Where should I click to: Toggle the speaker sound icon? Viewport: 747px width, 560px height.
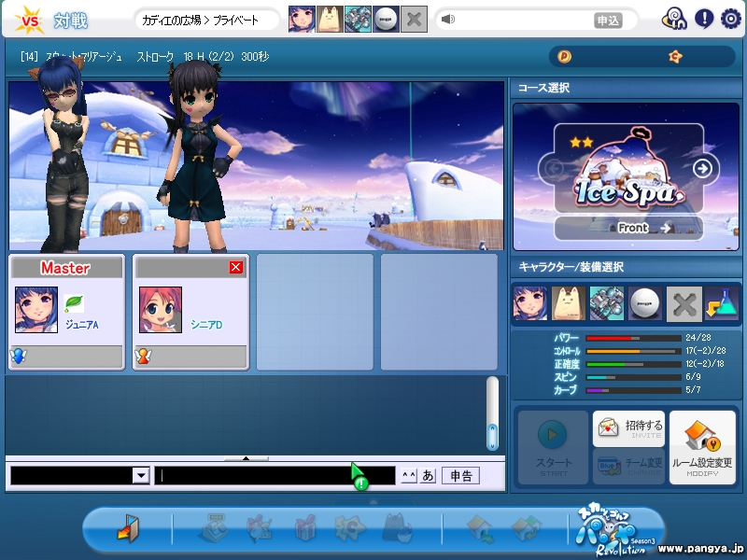(448, 19)
